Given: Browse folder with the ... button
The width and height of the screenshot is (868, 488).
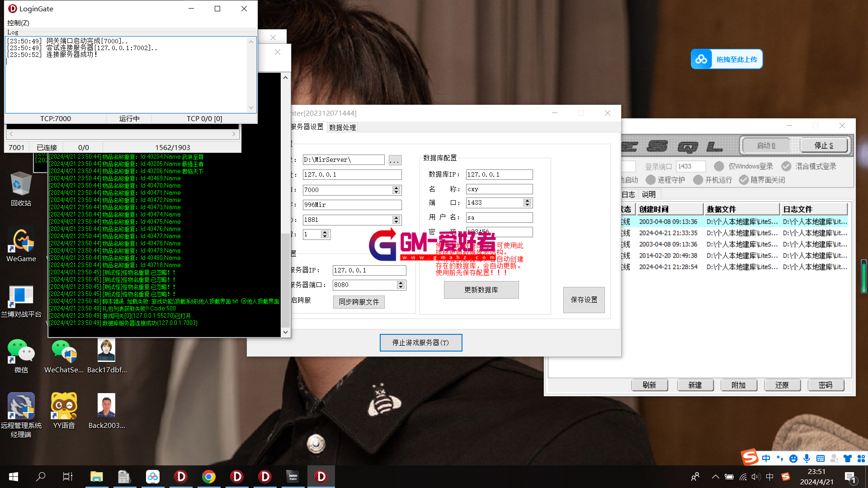Looking at the screenshot, I should pos(395,160).
